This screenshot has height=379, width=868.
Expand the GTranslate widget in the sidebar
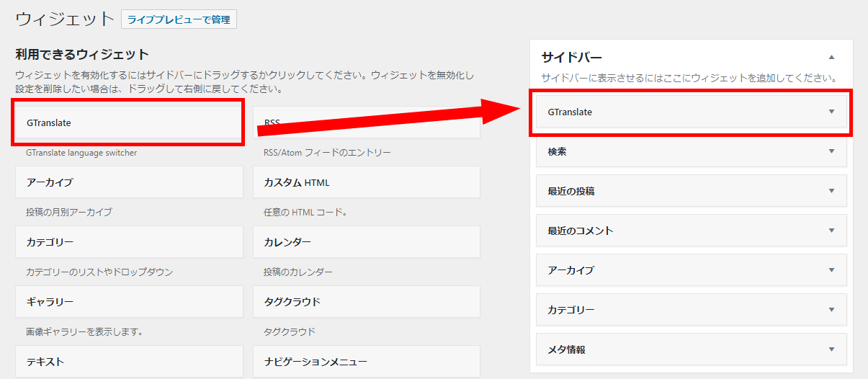tap(831, 112)
